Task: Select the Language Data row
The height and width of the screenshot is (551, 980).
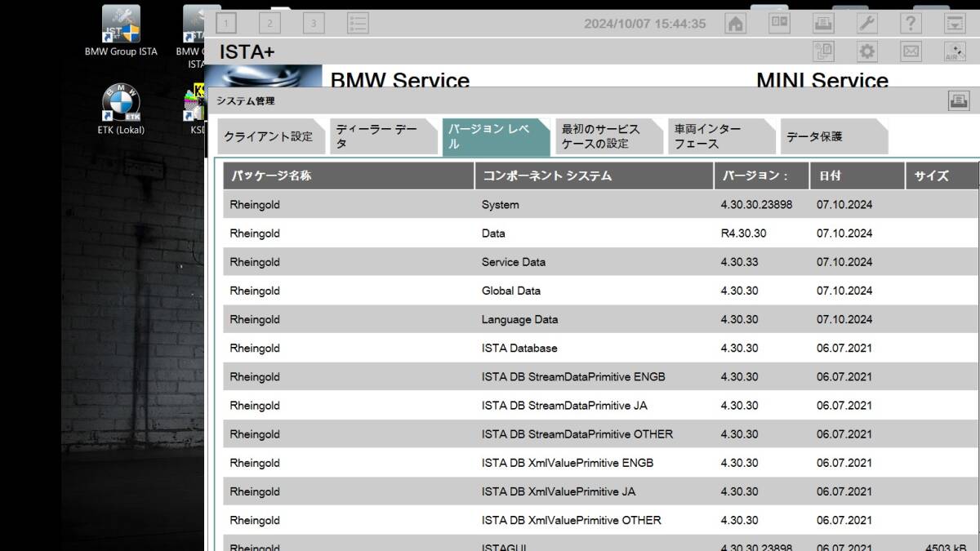Action: (x=601, y=319)
